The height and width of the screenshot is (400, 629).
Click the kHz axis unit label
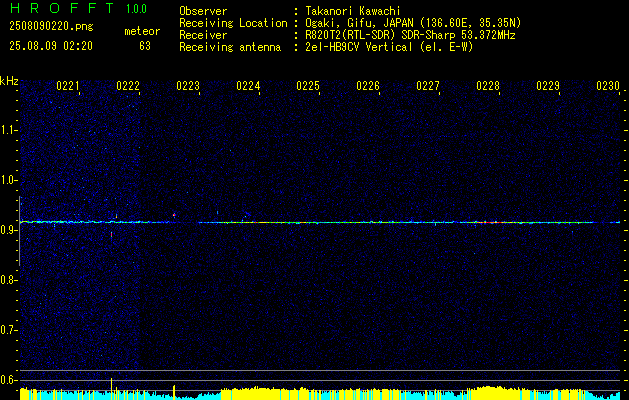pyautogui.click(x=9, y=81)
